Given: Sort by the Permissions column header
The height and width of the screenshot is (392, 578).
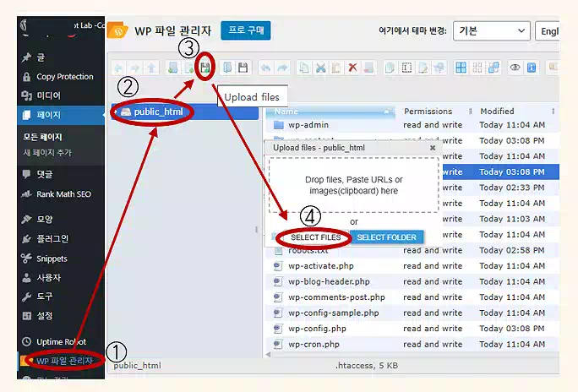Looking at the screenshot, I should (428, 112).
